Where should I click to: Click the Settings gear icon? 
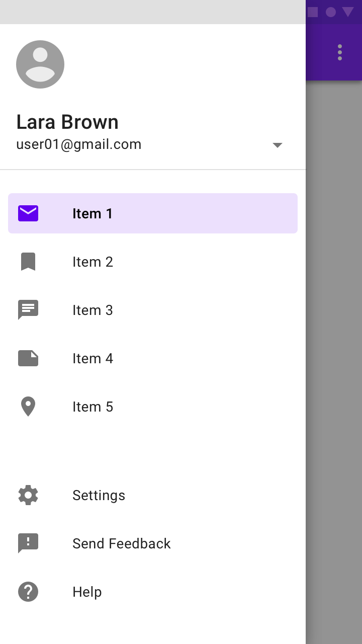point(28,495)
